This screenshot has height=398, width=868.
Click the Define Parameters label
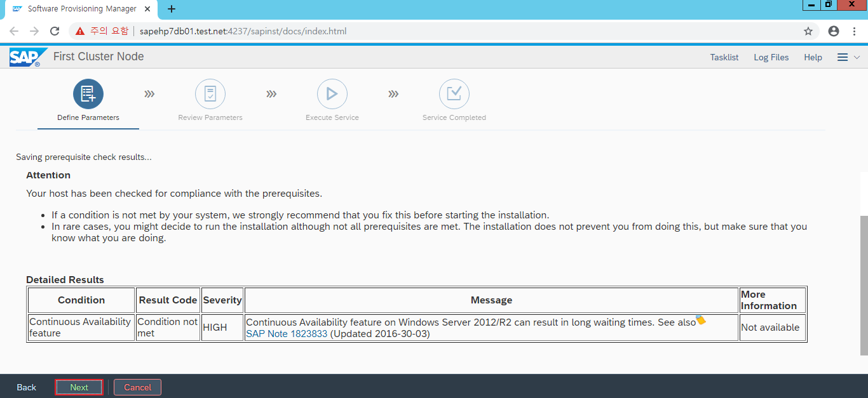[x=88, y=117]
